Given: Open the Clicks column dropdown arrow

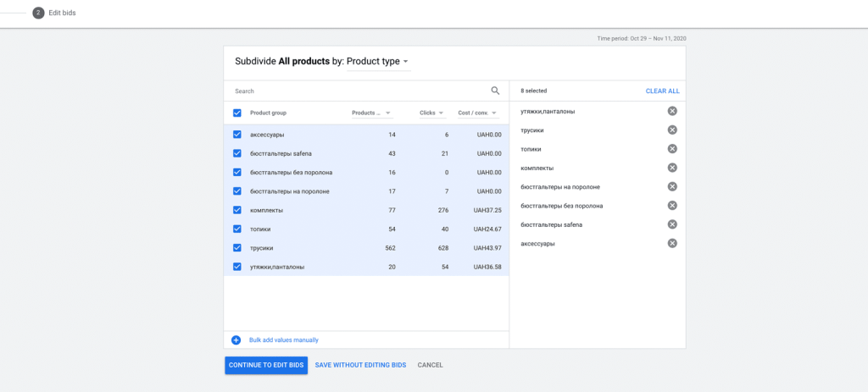Looking at the screenshot, I should coord(442,113).
